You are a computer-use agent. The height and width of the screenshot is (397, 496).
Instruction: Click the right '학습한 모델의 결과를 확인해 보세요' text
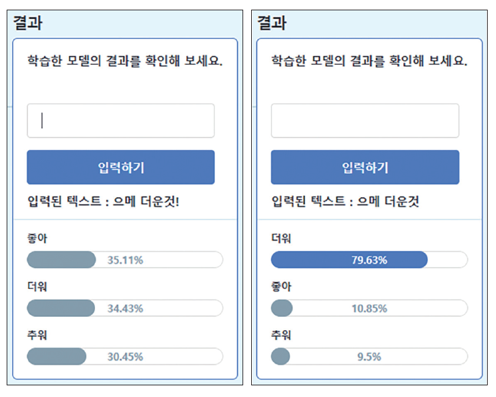coord(369,61)
